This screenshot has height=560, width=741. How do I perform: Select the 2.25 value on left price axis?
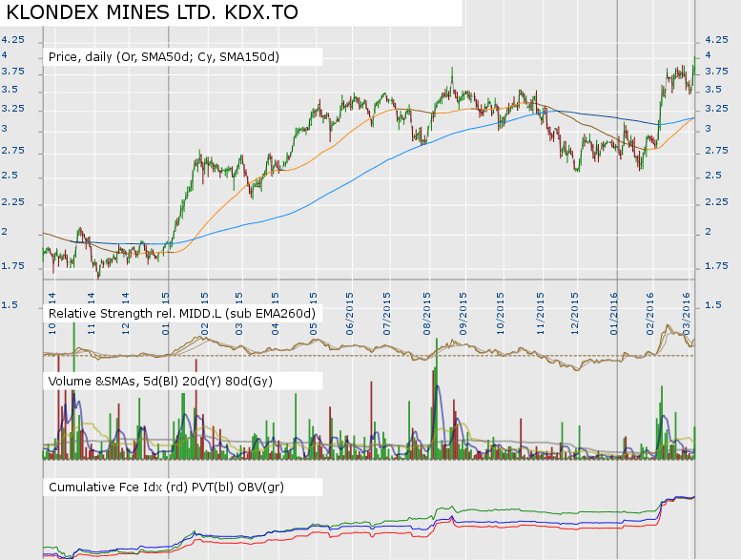12,202
